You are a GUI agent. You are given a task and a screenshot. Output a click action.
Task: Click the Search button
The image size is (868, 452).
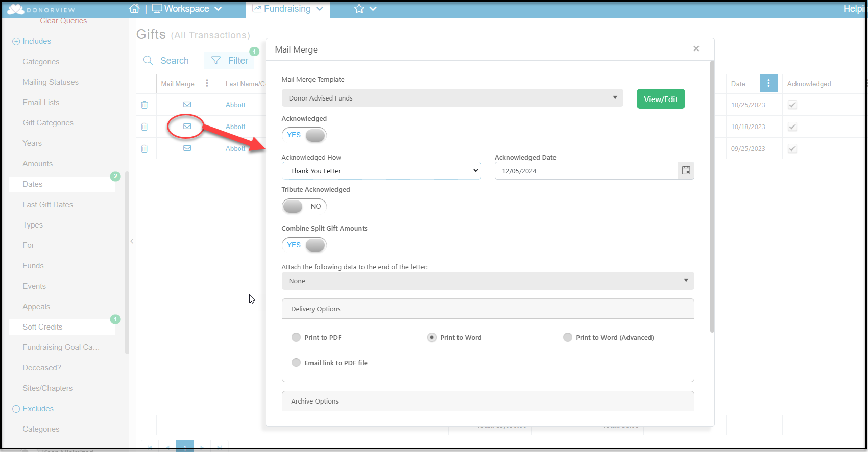click(166, 60)
